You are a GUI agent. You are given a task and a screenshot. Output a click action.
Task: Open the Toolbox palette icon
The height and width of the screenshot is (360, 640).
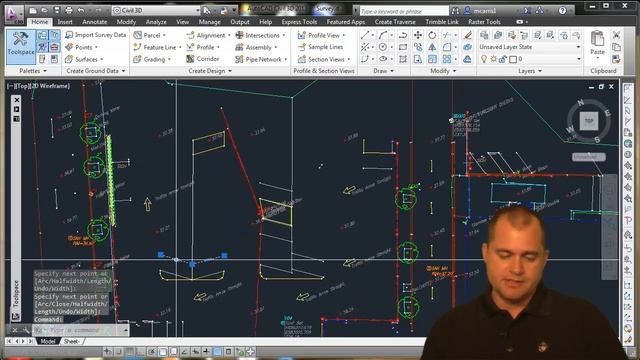tap(54, 47)
